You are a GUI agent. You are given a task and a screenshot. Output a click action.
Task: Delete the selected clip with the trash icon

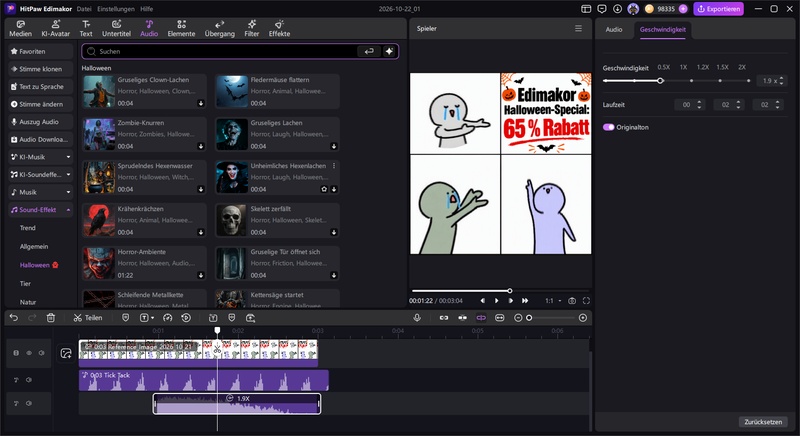tap(51, 318)
